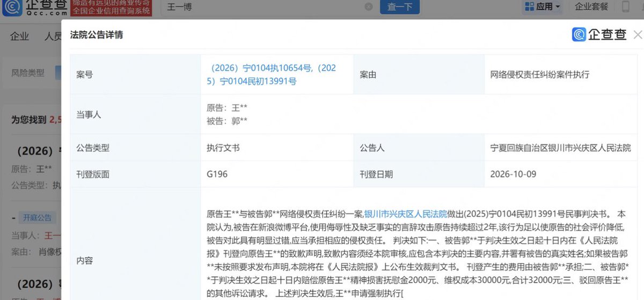Click the 原告：王** party text
Viewport: 644px width, 300px height.
(227, 107)
